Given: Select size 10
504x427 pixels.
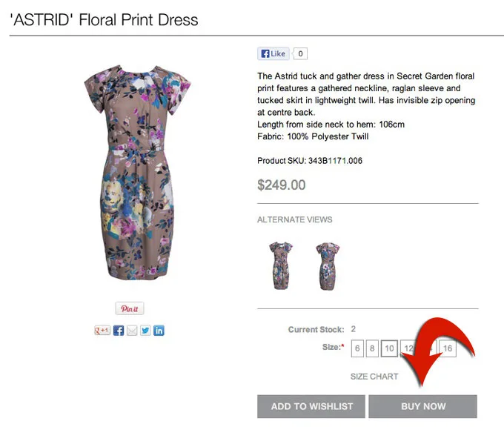Looking at the screenshot, I should [389, 348].
